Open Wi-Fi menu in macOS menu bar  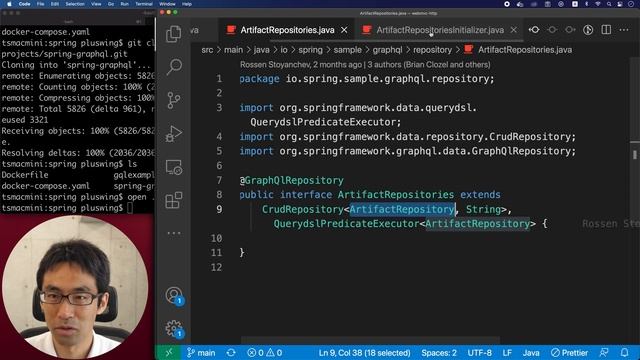pos(598,4)
